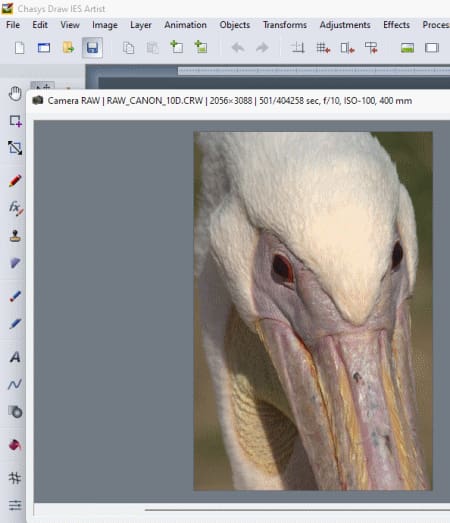Screen dimensions: 450x523
Task: Click the add new layer icon
Action: [176, 47]
